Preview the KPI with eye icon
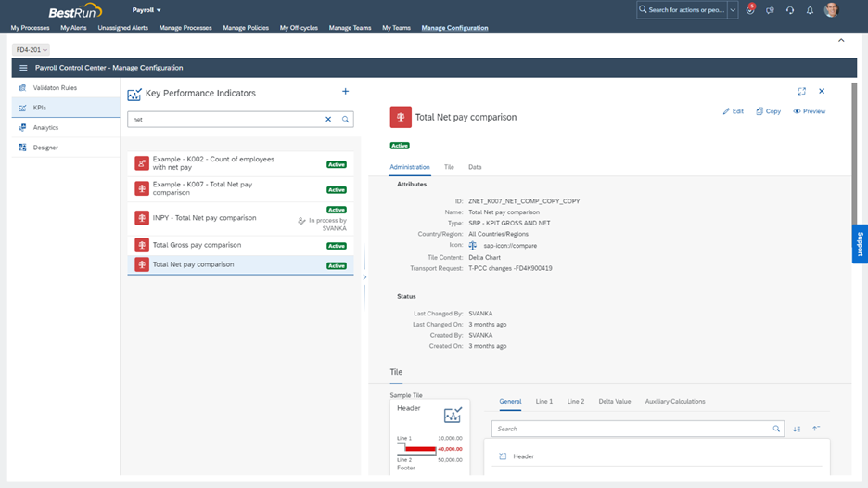This screenshot has width=868, height=488. 810,111
